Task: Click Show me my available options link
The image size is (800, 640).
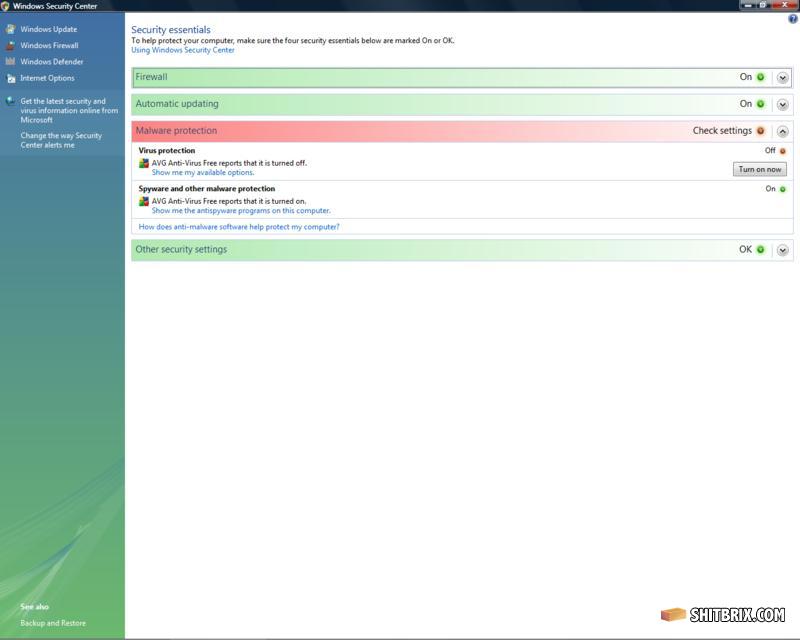Action: tap(203, 173)
